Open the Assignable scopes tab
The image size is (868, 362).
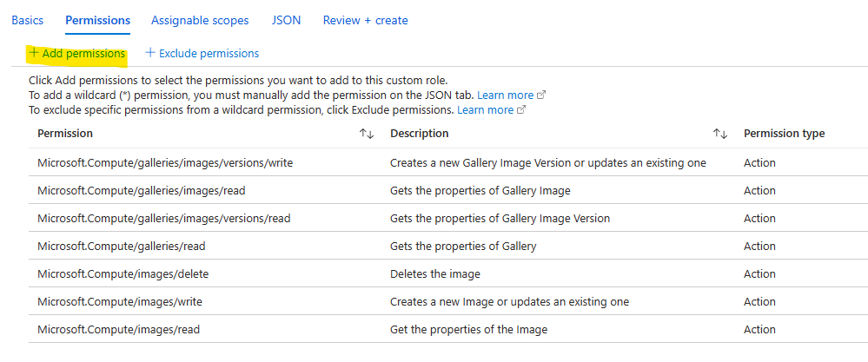[x=200, y=21]
